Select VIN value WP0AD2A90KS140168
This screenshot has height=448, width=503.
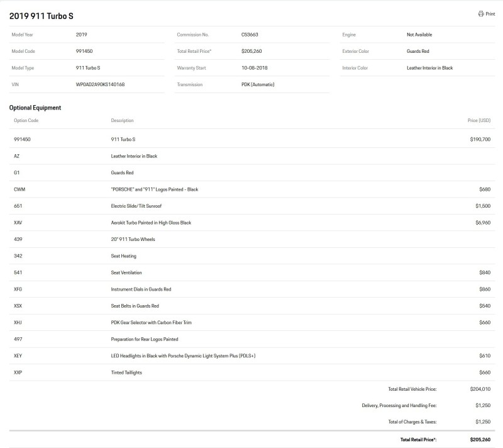(100, 84)
